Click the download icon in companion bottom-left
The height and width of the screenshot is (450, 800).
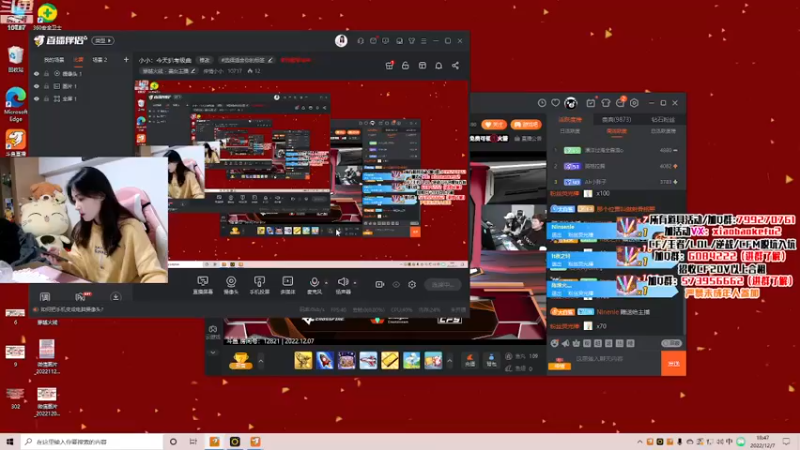[116, 297]
